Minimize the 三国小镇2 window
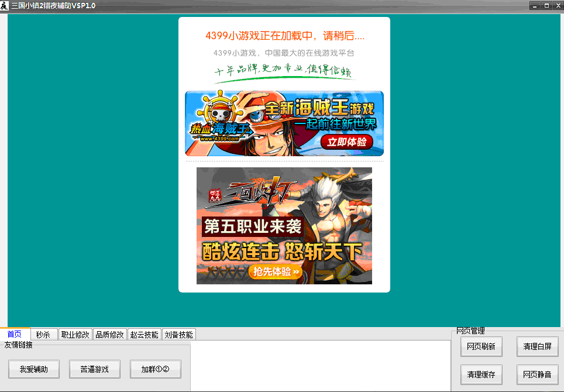Viewport: 564px width, 392px height. coord(535,6)
